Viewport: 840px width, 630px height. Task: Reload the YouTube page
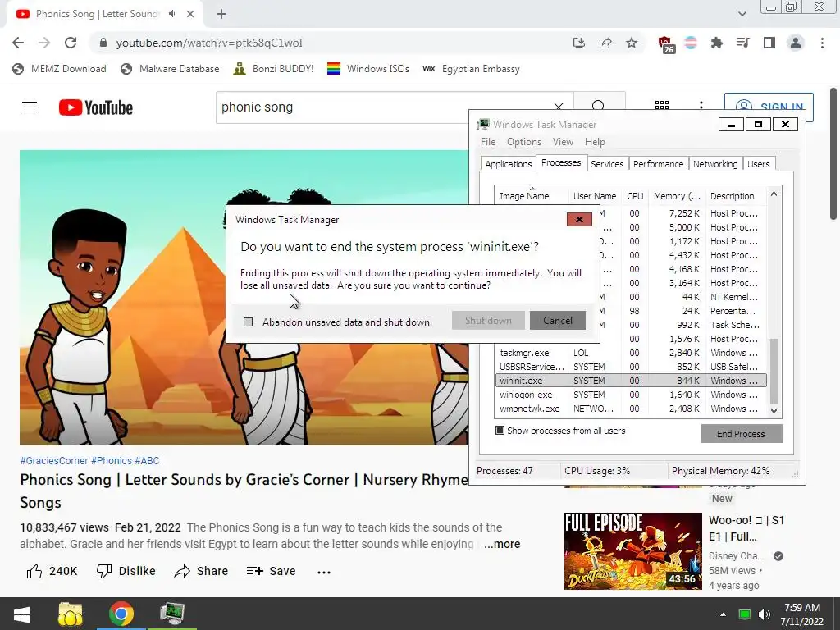[71, 43]
